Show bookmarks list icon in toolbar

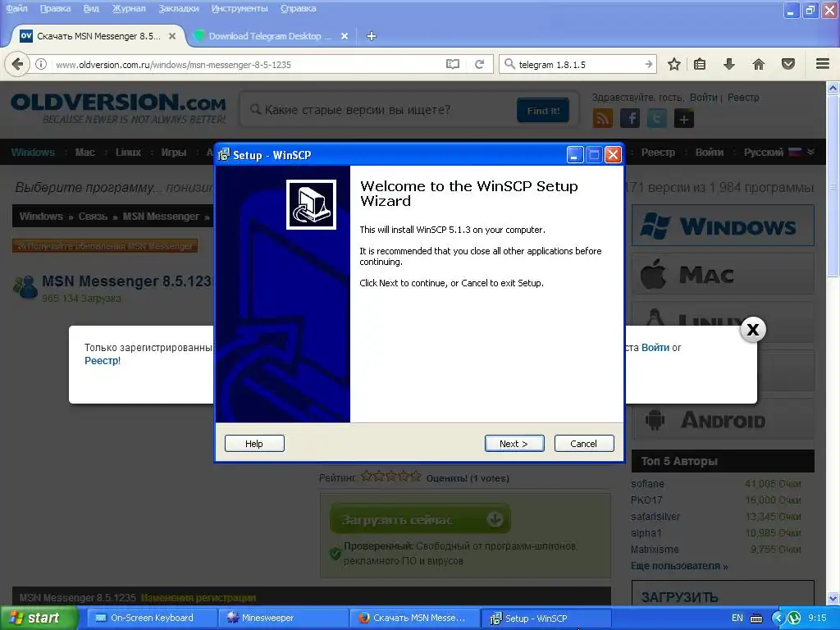point(700,64)
